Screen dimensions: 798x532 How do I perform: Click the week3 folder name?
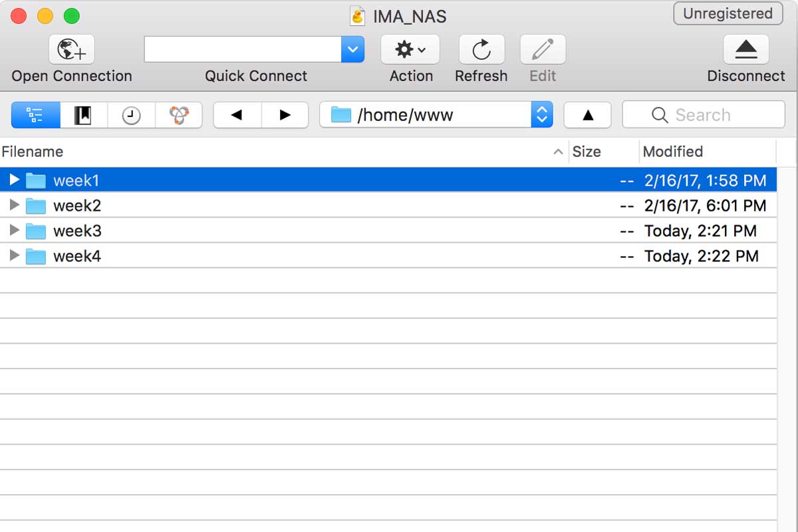tap(77, 231)
